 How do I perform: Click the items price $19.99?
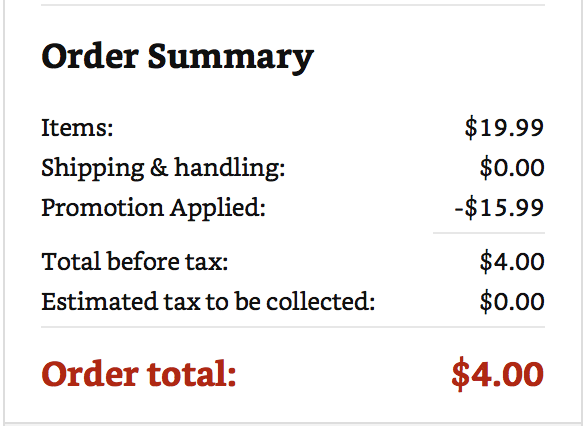[504, 128]
